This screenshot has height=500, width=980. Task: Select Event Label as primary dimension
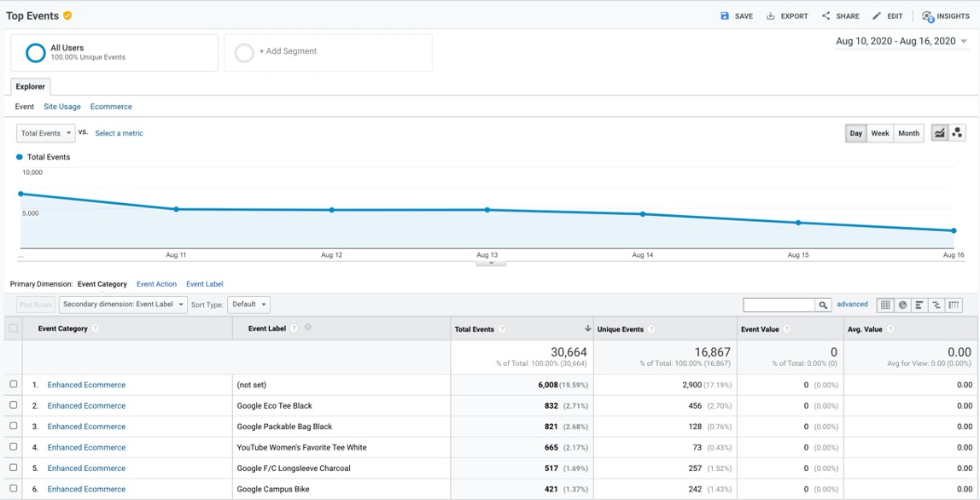click(x=204, y=284)
